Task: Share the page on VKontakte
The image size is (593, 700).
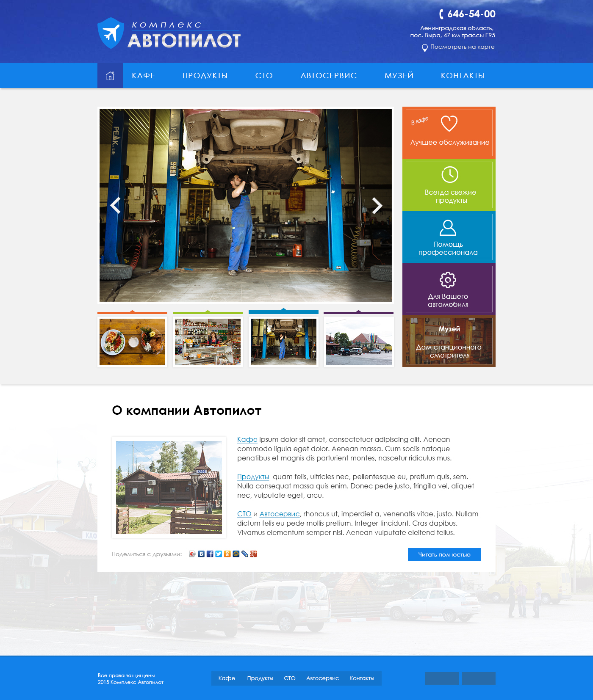Action: click(201, 554)
